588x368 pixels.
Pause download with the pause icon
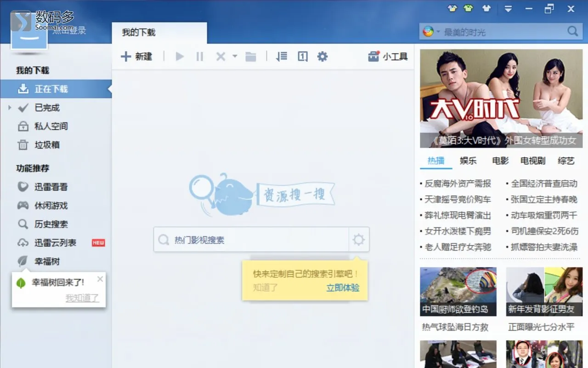tap(199, 57)
